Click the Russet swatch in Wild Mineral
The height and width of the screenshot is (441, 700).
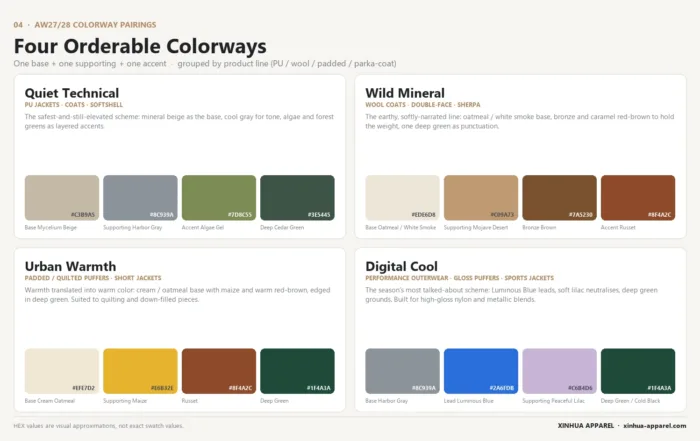pyautogui.click(x=638, y=198)
